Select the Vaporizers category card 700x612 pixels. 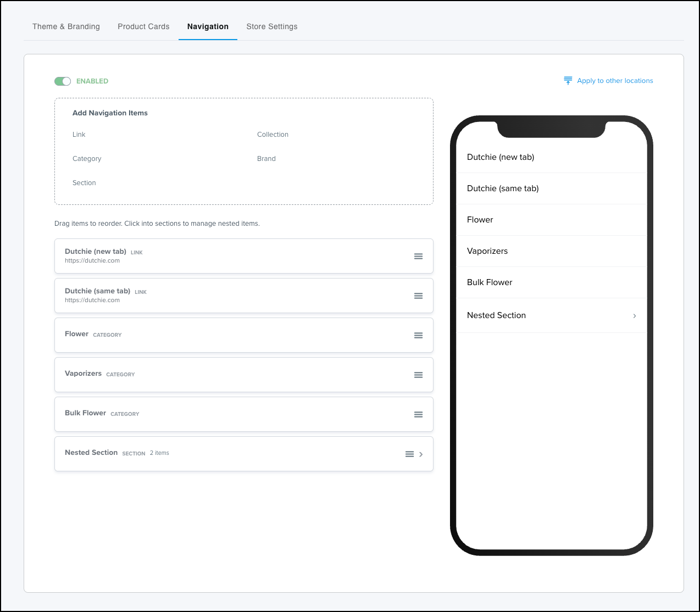pos(244,375)
